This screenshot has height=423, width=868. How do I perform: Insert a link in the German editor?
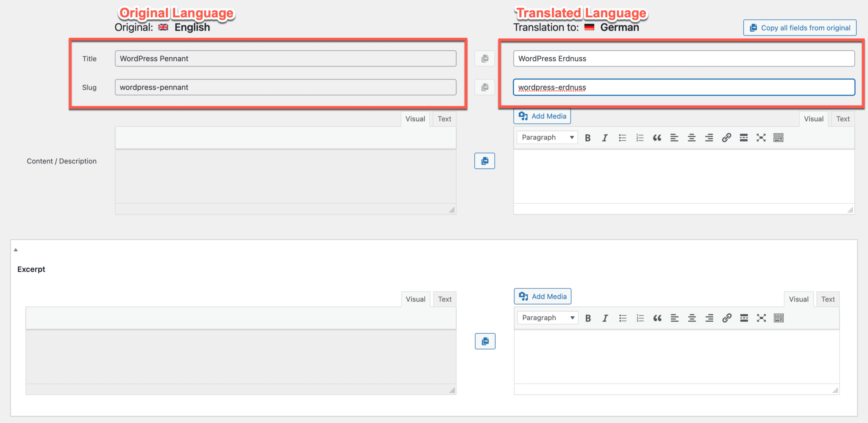pos(726,137)
